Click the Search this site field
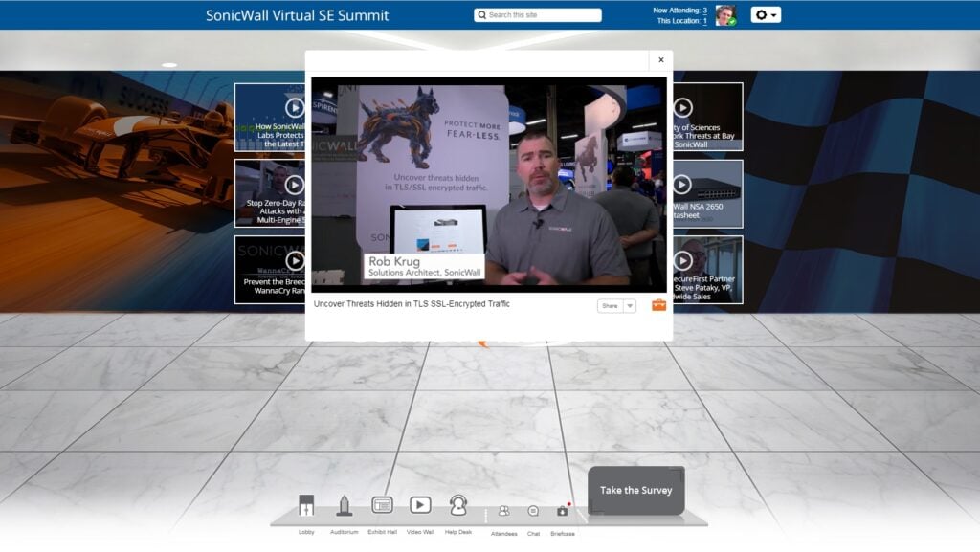 [x=538, y=15]
